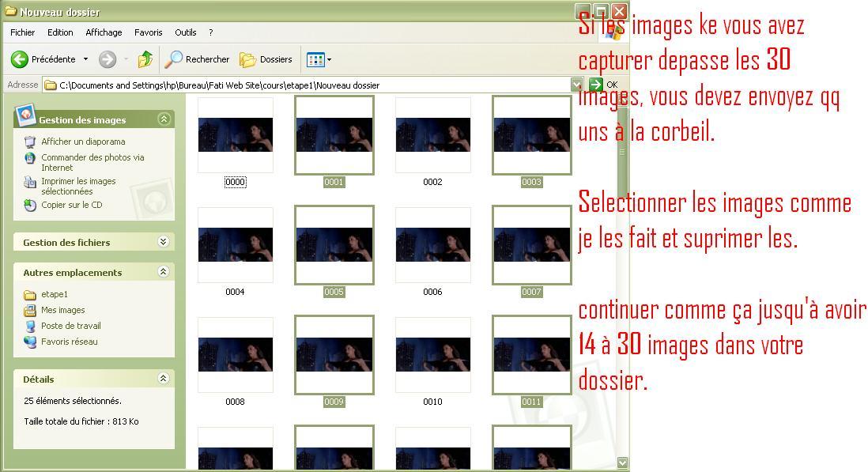Screen dimensions: 868x472
Task: Open Poste de travail link
Action: [x=71, y=326]
